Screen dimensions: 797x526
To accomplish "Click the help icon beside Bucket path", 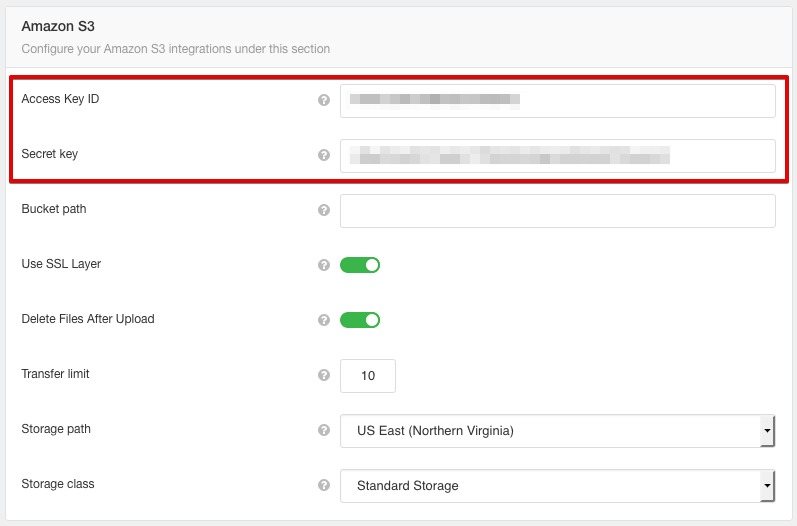I will [324, 210].
